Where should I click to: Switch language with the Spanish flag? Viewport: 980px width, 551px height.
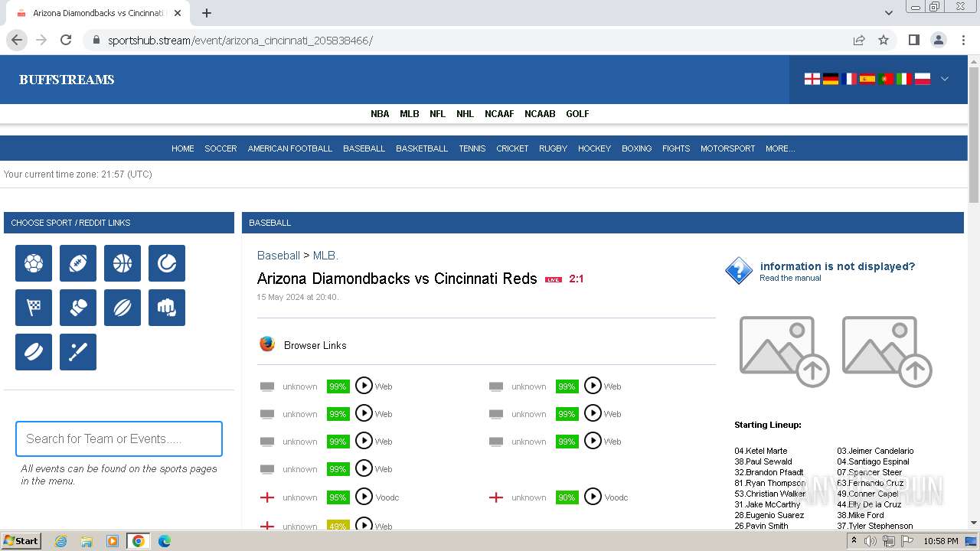point(867,79)
